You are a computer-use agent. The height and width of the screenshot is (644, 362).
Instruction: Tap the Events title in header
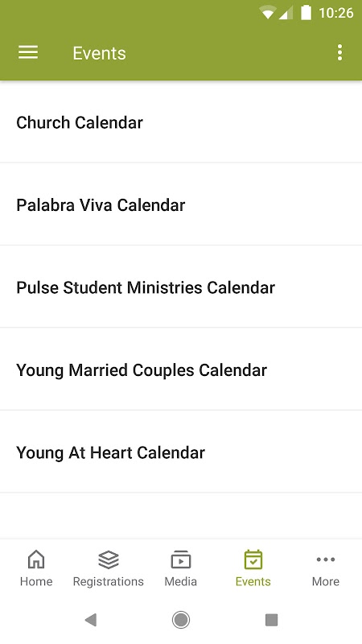[99, 53]
